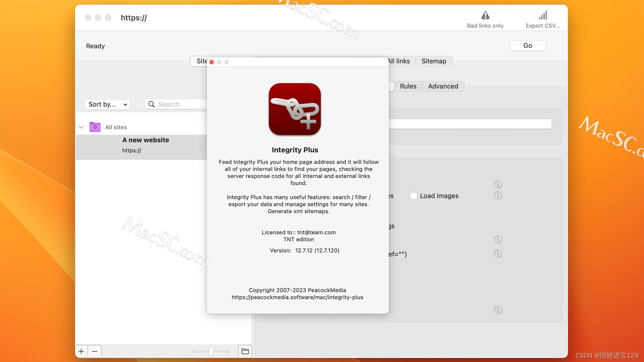Click info icon above Load images row
This screenshot has width=644, height=362.
click(498, 184)
